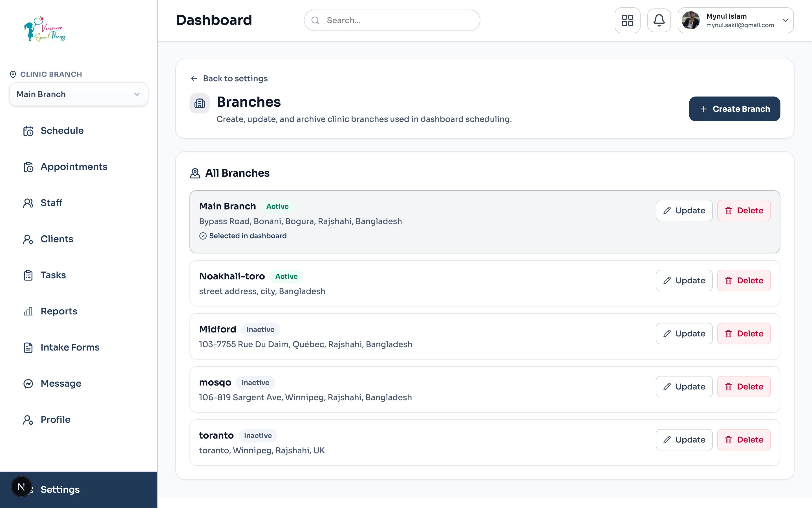Click the Vancouver Speech Therapy logo
812x508 pixels.
tap(45, 29)
